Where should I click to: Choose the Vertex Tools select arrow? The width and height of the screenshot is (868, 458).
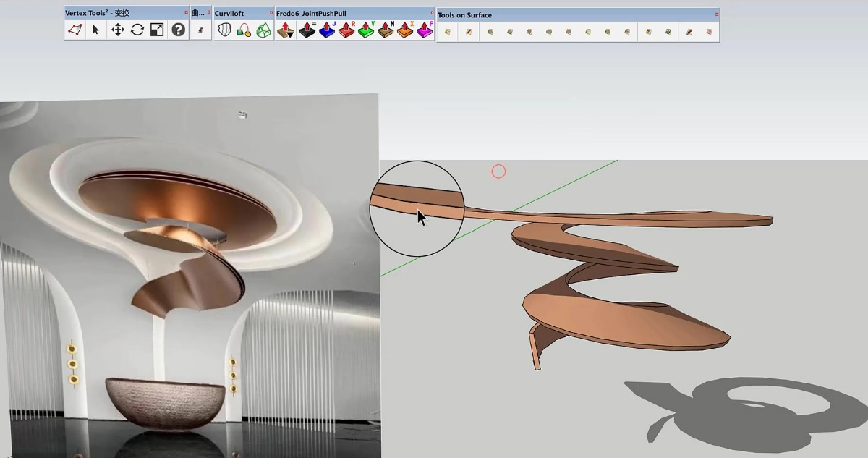[x=95, y=30]
